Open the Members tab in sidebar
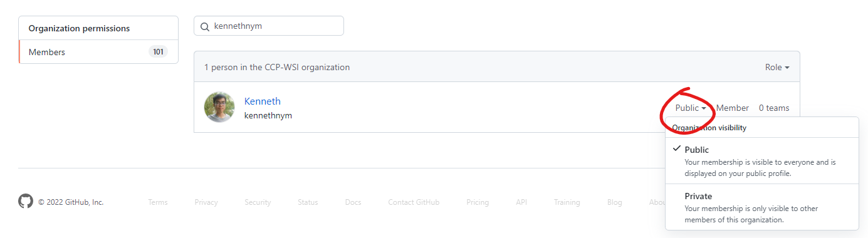This screenshot has width=868, height=238. 98,52
